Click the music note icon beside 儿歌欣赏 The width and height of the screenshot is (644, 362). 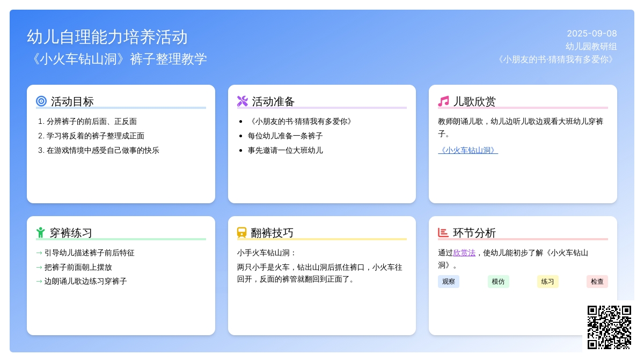[443, 101]
